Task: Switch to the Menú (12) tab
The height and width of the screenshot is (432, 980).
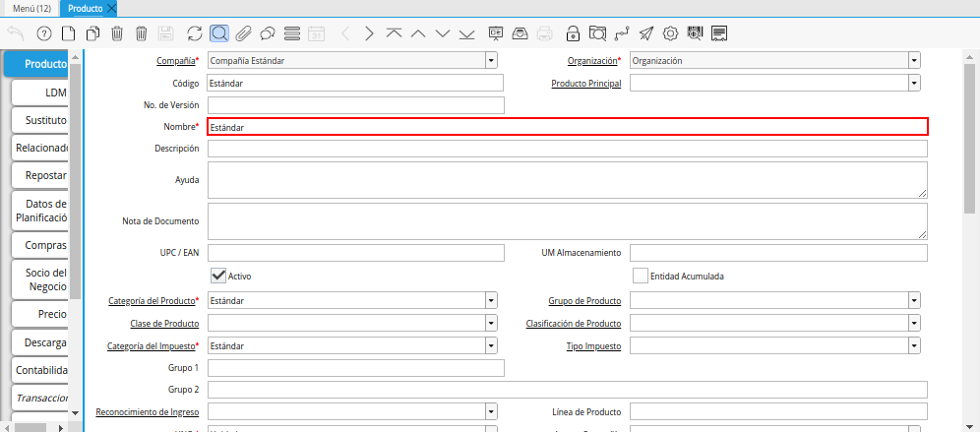Action: [31, 8]
